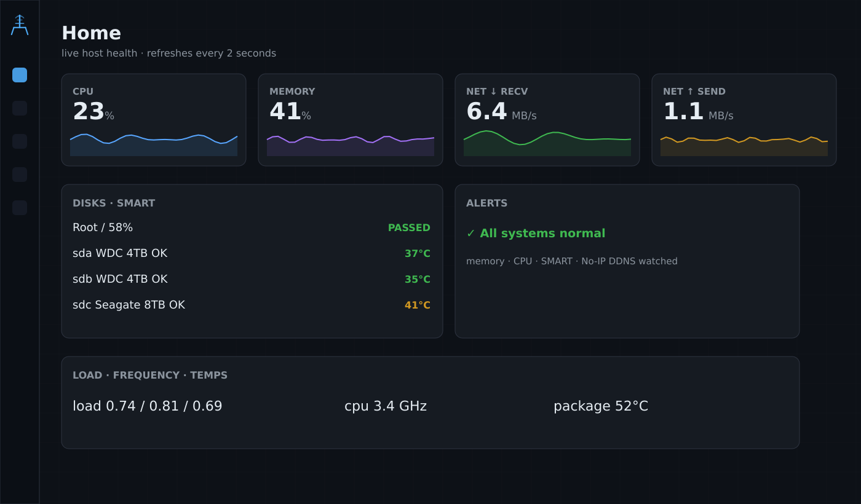Select 'sdb WDC 4TB OK' row
Viewport: 861px width, 504px height.
point(252,279)
